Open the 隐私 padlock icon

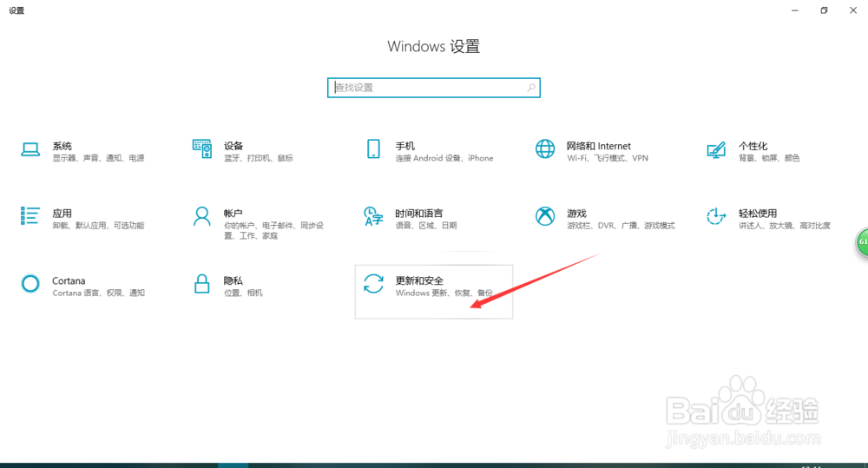pyautogui.click(x=202, y=284)
